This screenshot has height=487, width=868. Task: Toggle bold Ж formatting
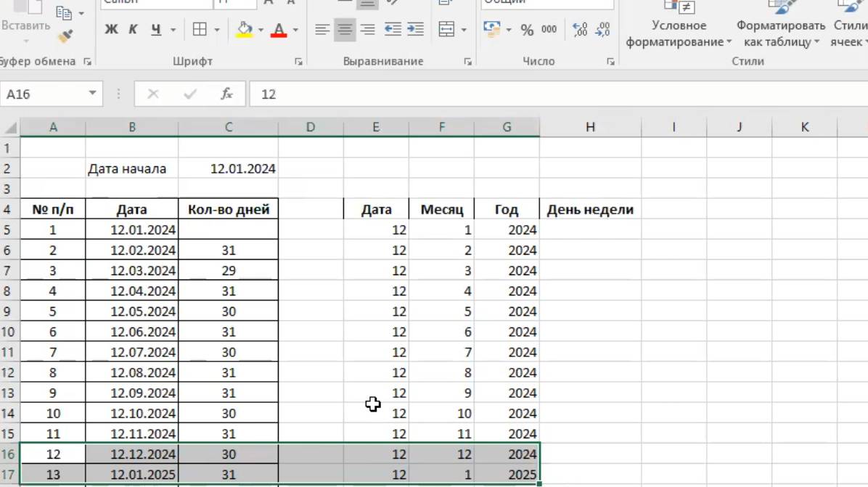pos(111,29)
